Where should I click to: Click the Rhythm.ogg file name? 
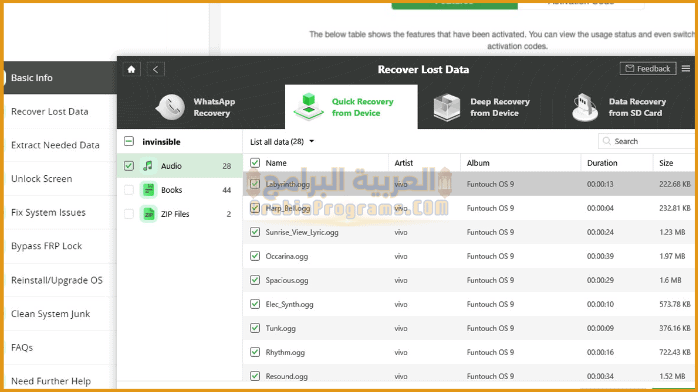coord(285,352)
